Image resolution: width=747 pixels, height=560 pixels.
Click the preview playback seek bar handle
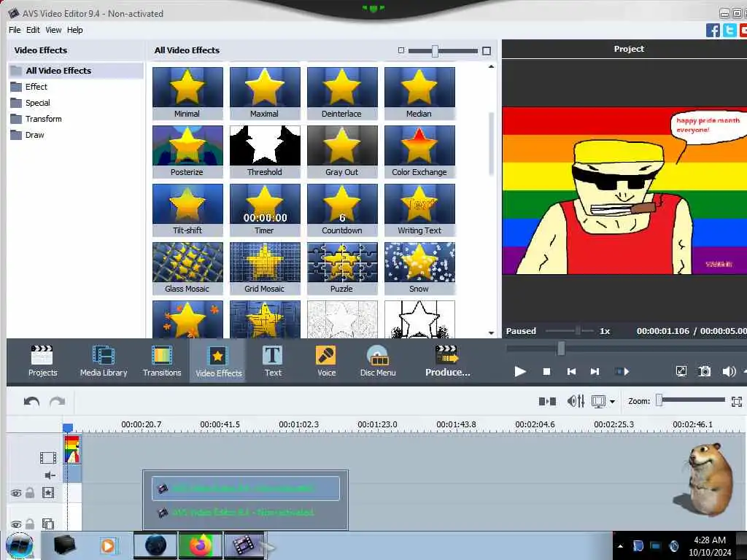(561, 348)
